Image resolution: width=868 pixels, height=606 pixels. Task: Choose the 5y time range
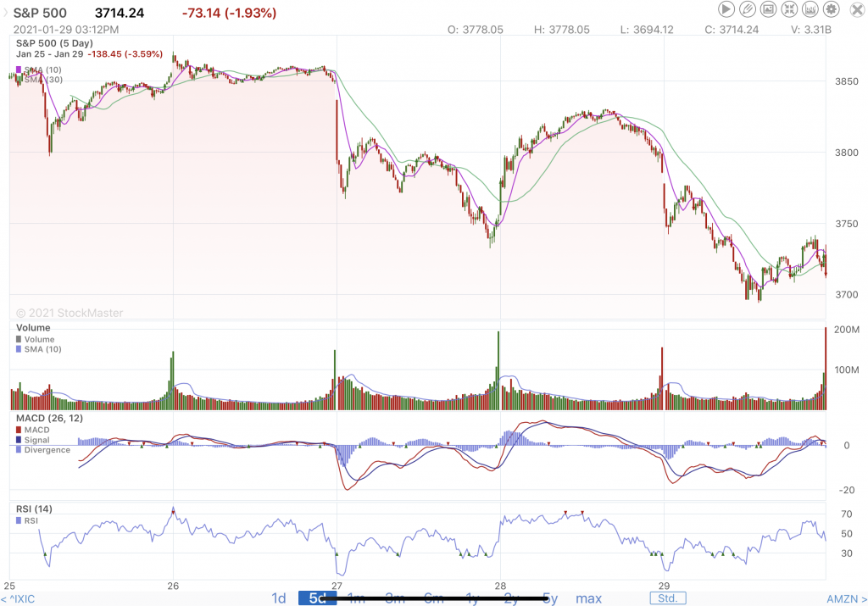tap(550, 598)
